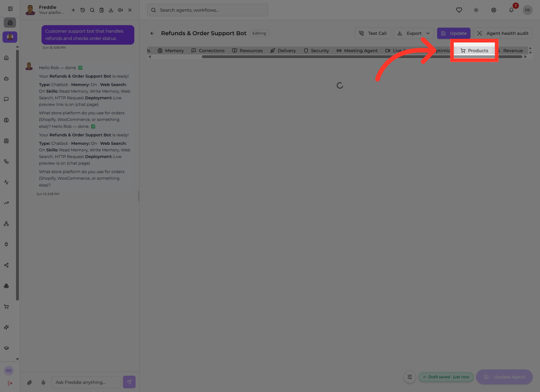Open the lifebuoy help icon
This screenshot has height=392, width=540.
point(493,10)
